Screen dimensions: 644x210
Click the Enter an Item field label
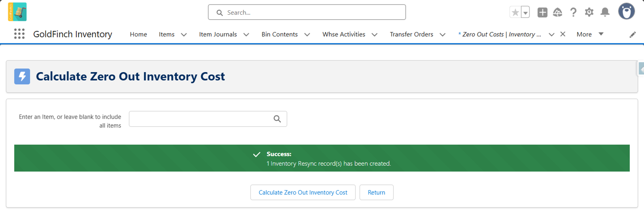[x=70, y=121]
